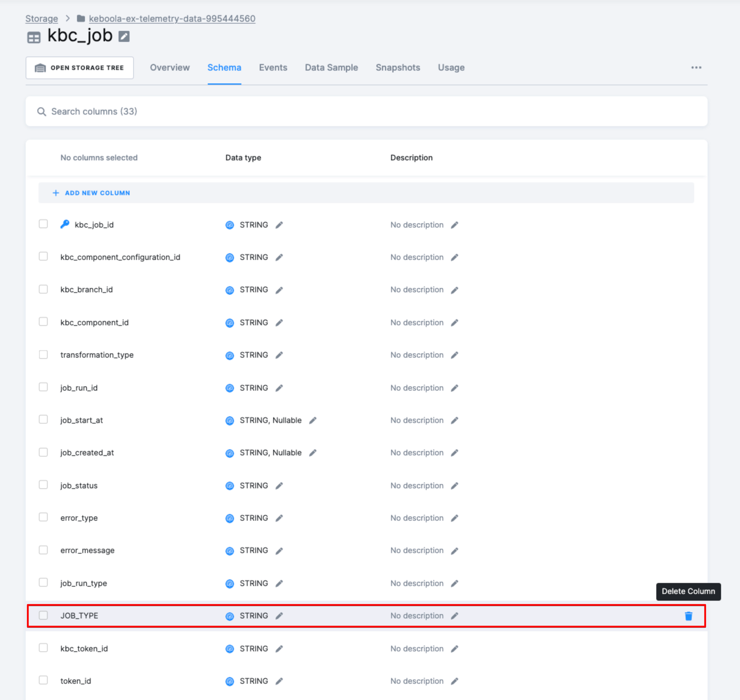Click Open Storage Tree button
The height and width of the screenshot is (700, 740).
(x=80, y=68)
